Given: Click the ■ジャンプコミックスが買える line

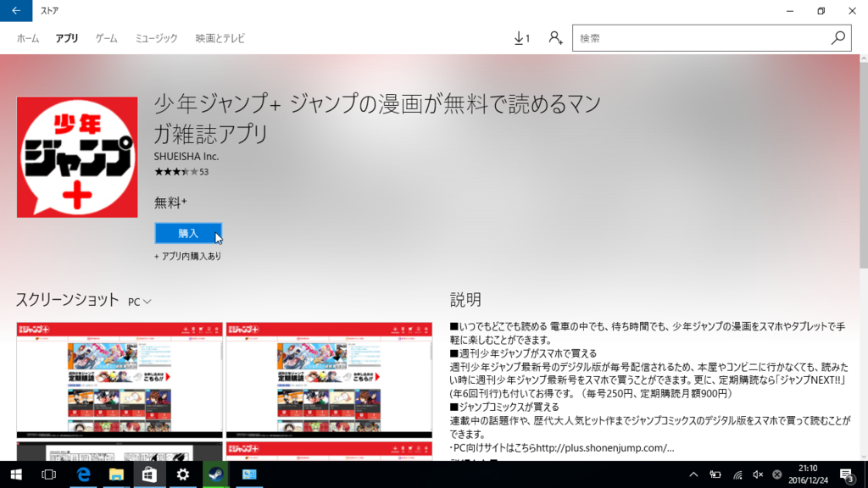Looking at the screenshot, I should [504, 407].
